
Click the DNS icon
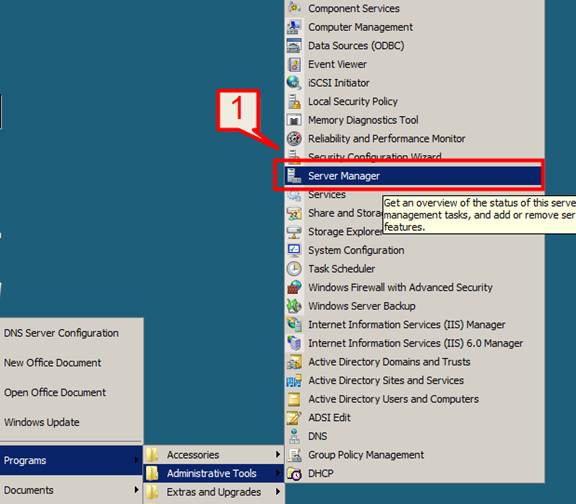[x=294, y=436]
